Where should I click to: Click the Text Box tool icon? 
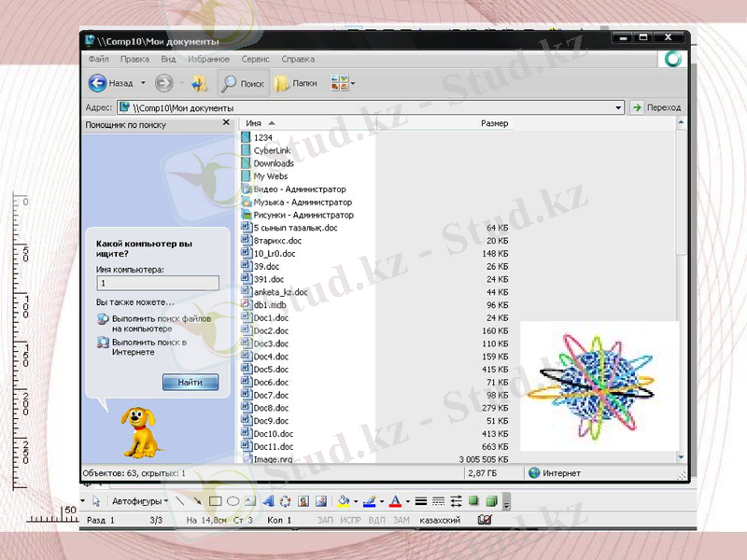click(250, 500)
